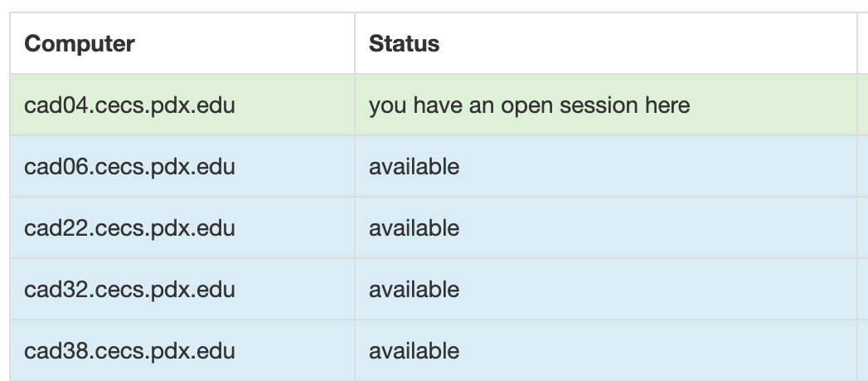Click the third-column cell in the cad38 row

tap(862, 351)
